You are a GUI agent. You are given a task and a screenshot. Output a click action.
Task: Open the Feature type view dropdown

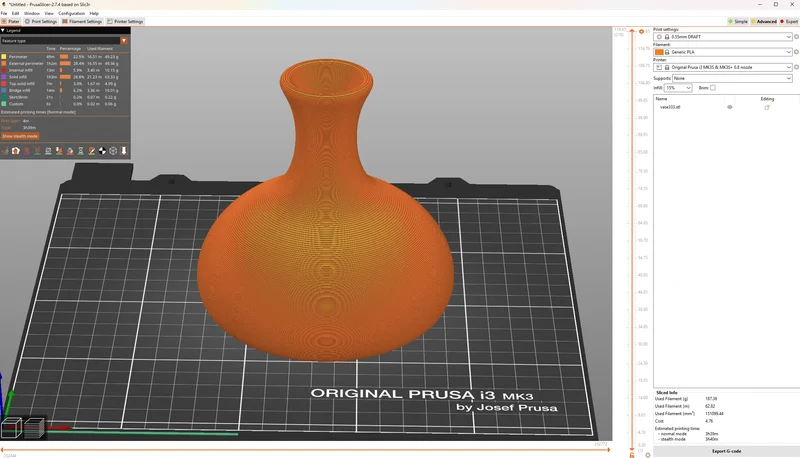pos(64,40)
